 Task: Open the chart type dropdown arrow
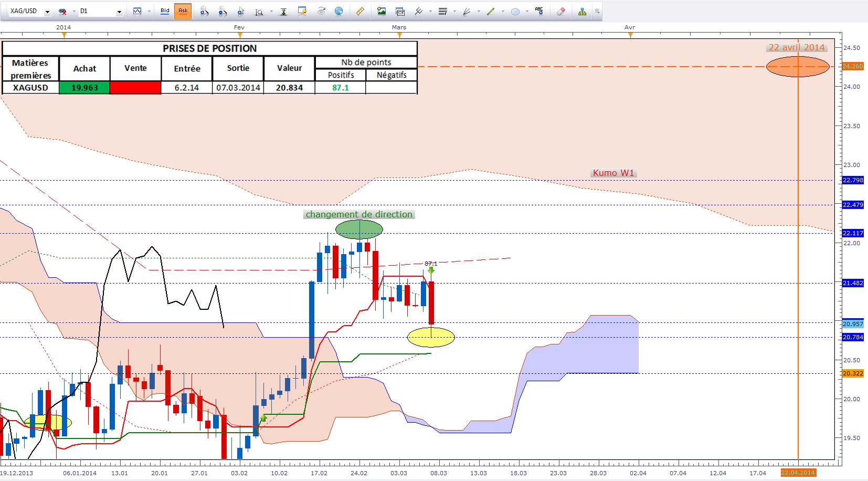tap(149, 12)
